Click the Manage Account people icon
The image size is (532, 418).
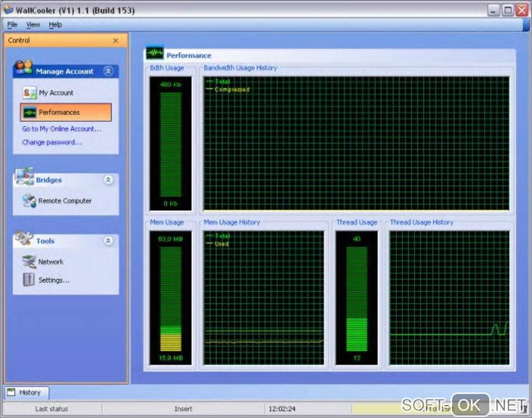tap(23, 67)
